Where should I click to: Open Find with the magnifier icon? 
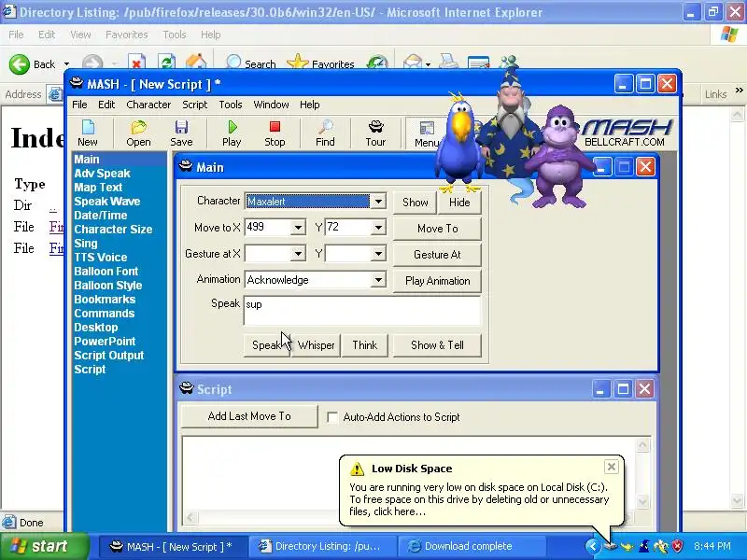click(x=325, y=133)
